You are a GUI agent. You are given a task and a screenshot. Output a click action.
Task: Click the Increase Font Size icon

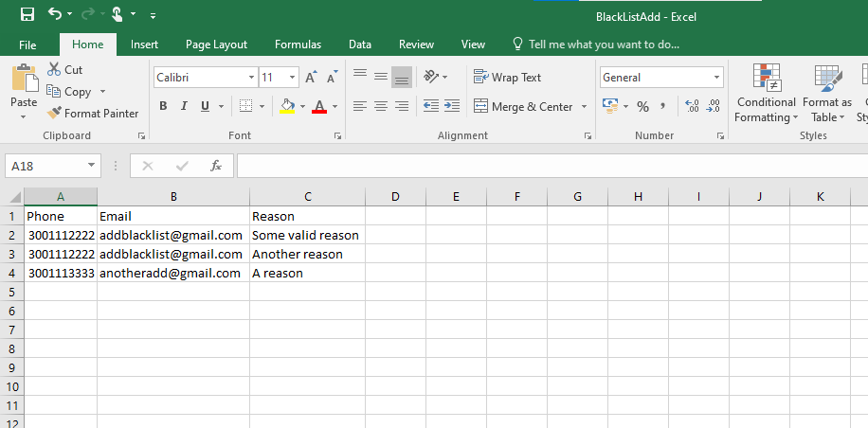point(311,78)
